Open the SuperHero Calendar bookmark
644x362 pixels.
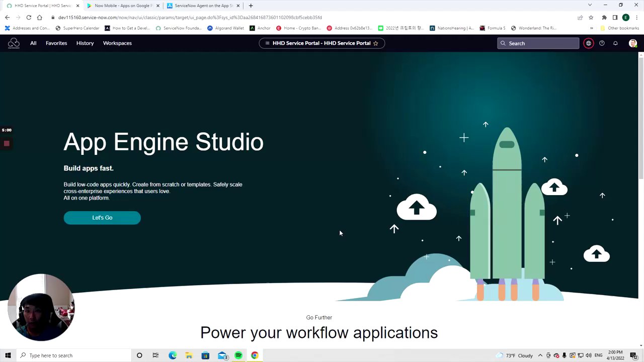(77, 28)
